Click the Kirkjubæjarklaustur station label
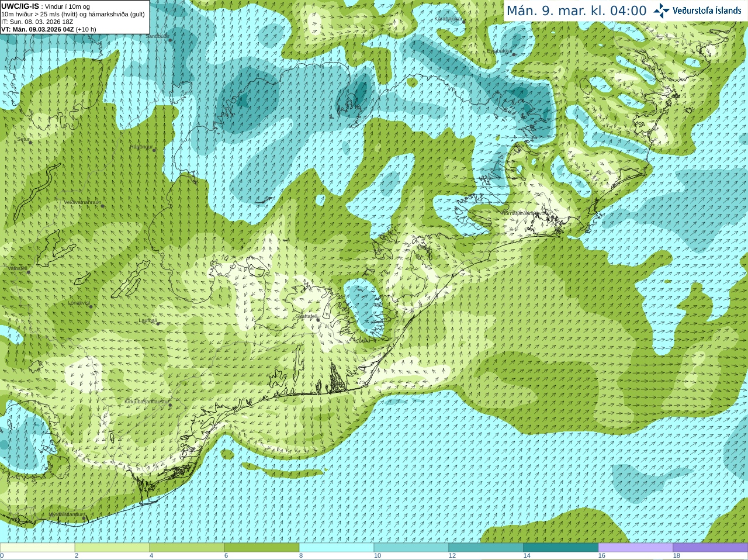 click(147, 402)
